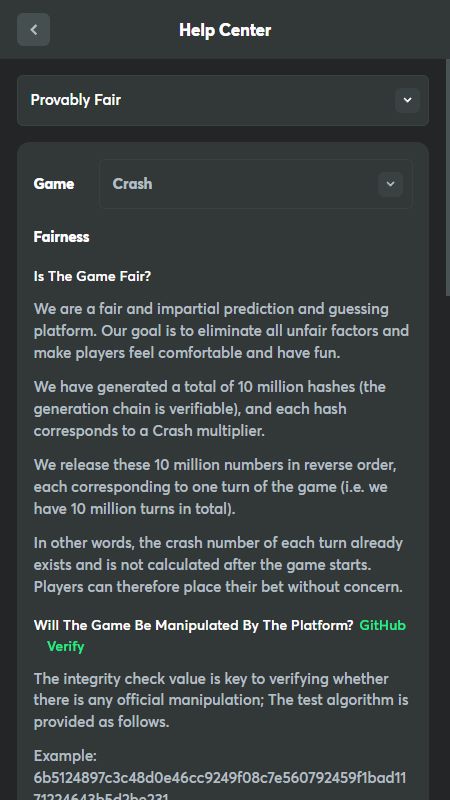This screenshot has width=450, height=800.
Task: Click the 'Example:' label
Action: click(x=65, y=756)
